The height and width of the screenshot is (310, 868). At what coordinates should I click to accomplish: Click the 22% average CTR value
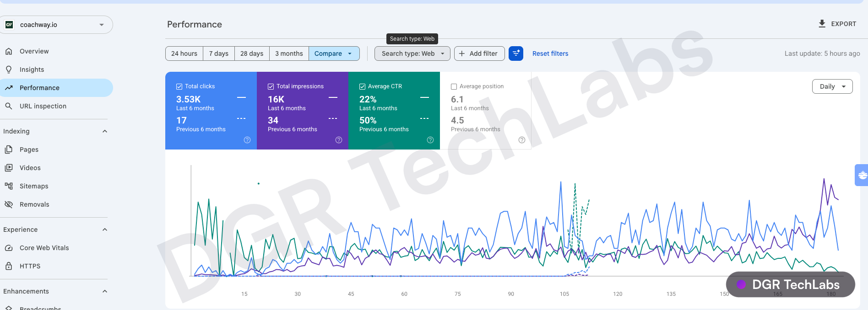368,99
